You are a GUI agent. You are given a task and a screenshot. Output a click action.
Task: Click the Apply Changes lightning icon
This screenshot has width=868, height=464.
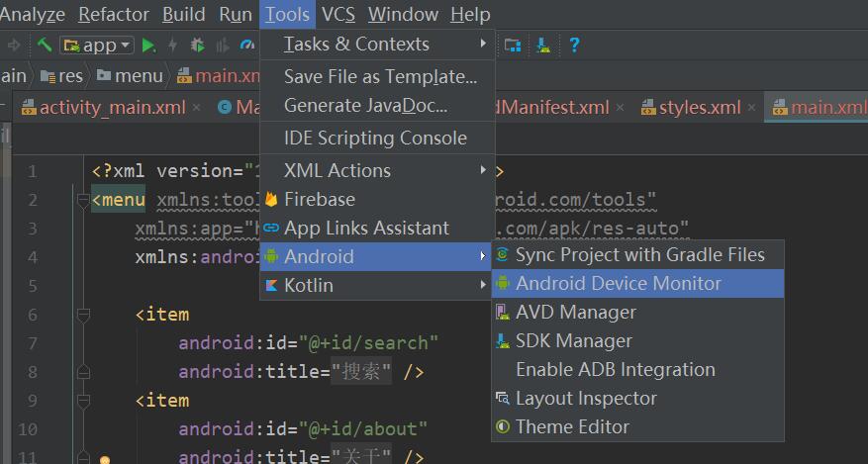pyautogui.click(x=173, y=45)
